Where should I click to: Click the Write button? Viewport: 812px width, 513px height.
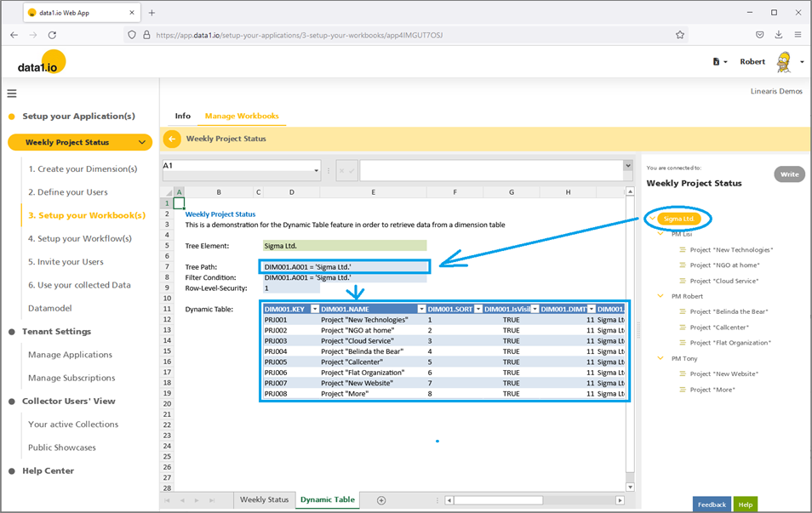tap(789, 174)
